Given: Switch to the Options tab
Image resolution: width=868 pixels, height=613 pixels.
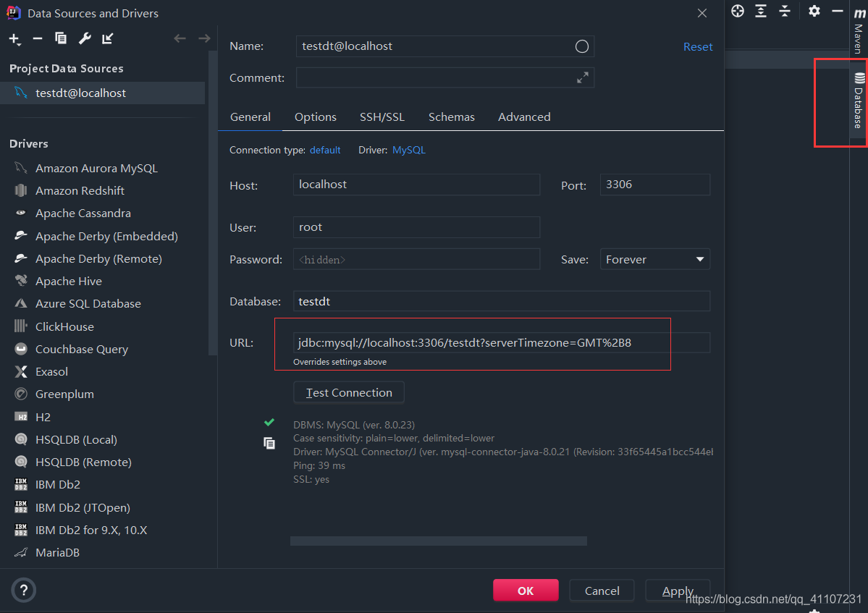Looking at the screenshot, I should (x=315, y=117).
